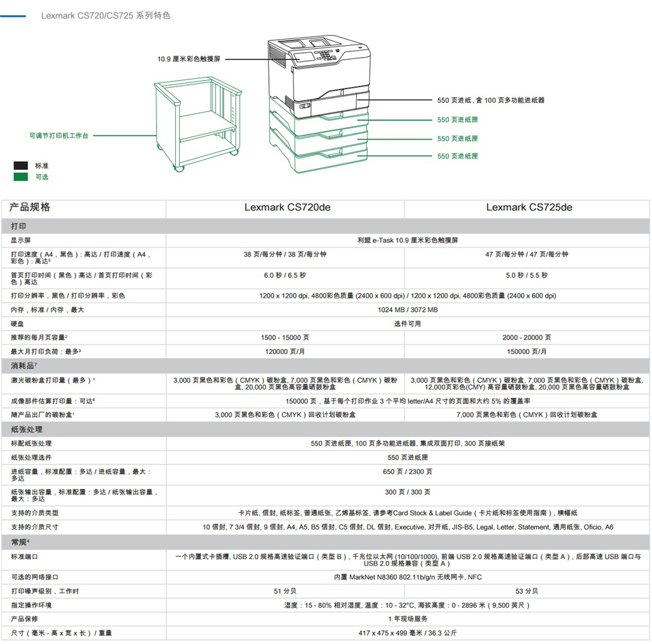Click the 550 页进纸匣 table cell
The height and width of the screenshot is (644, 652).
[x=408, y=457]
